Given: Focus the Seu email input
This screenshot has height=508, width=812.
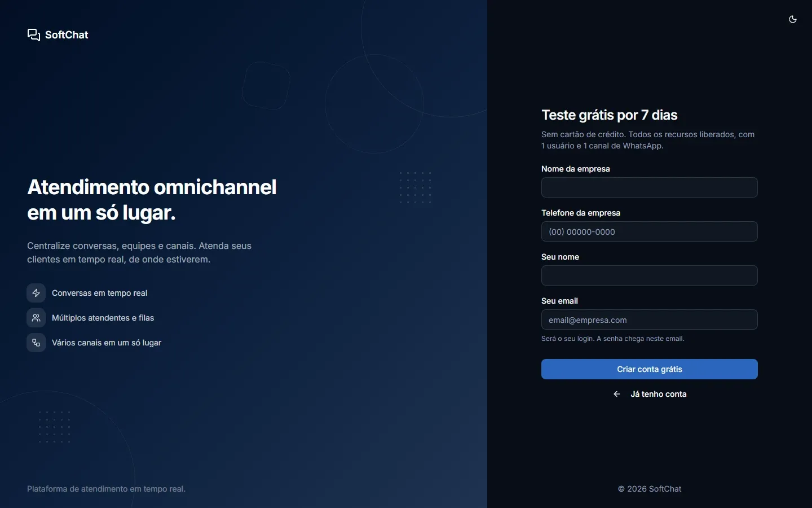Looking at the screenshot, I should click(x=650, y=319).
